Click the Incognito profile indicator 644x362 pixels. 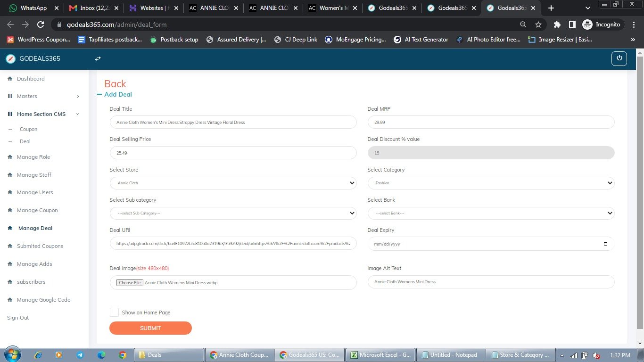tap(602, 25)
